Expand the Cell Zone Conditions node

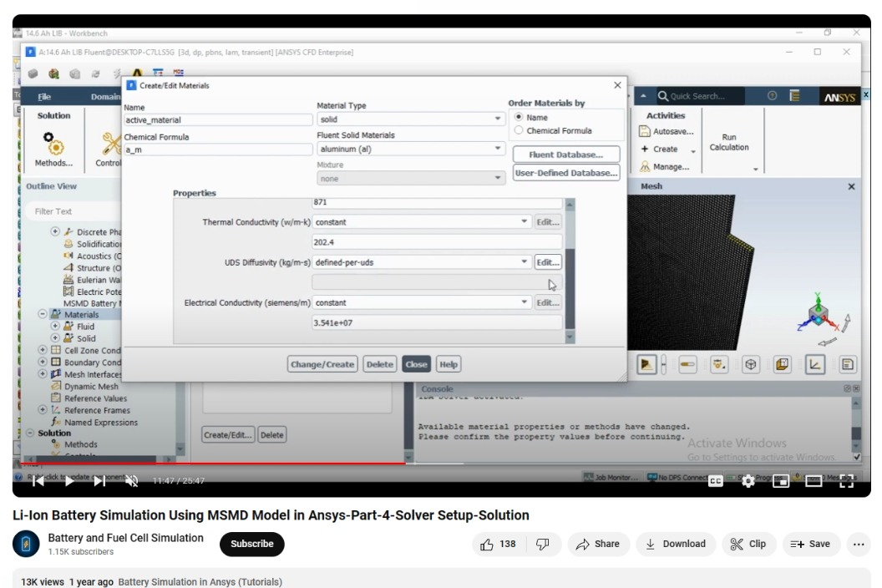(x=43, y=349)
